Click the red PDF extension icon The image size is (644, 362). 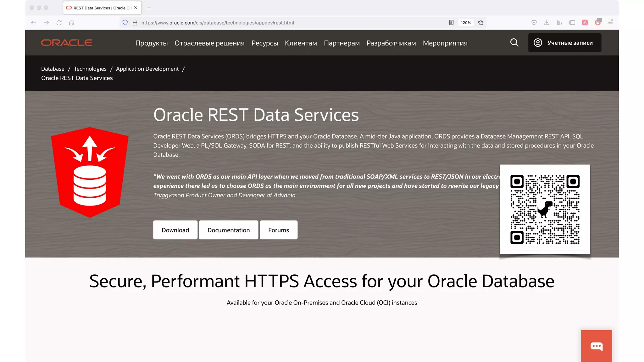[585, 23]
